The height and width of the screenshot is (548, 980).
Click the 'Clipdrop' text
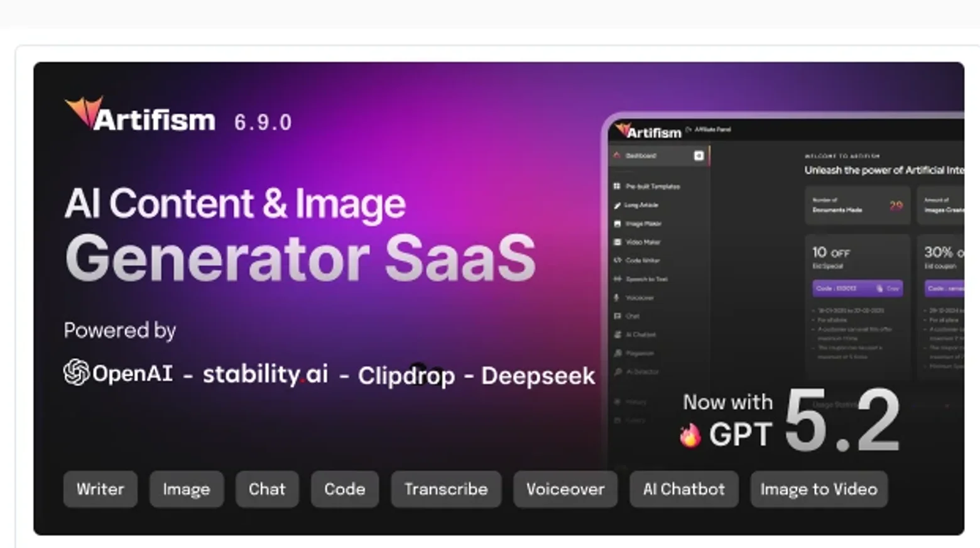pyautogui.click(x=406, y=376)
